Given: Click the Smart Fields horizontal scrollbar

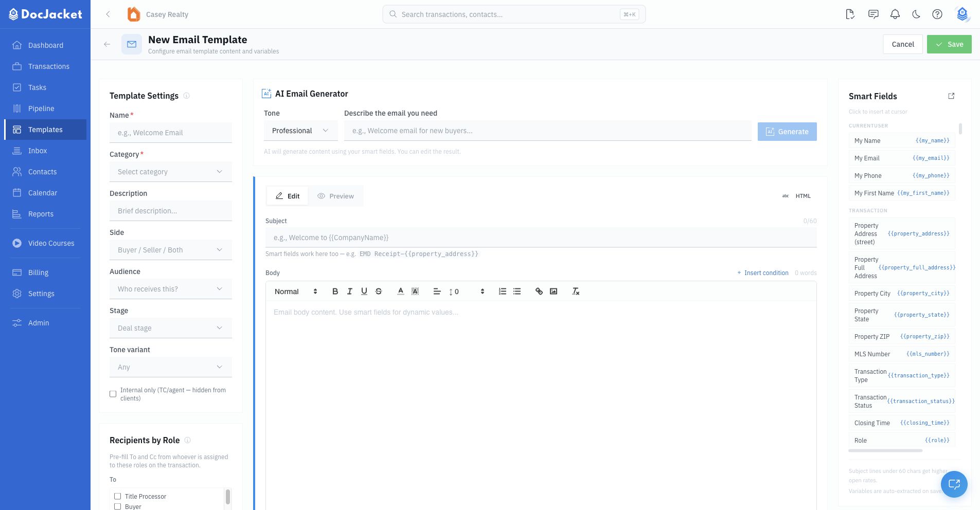Looking at the screenshot, I should (885, 451).
